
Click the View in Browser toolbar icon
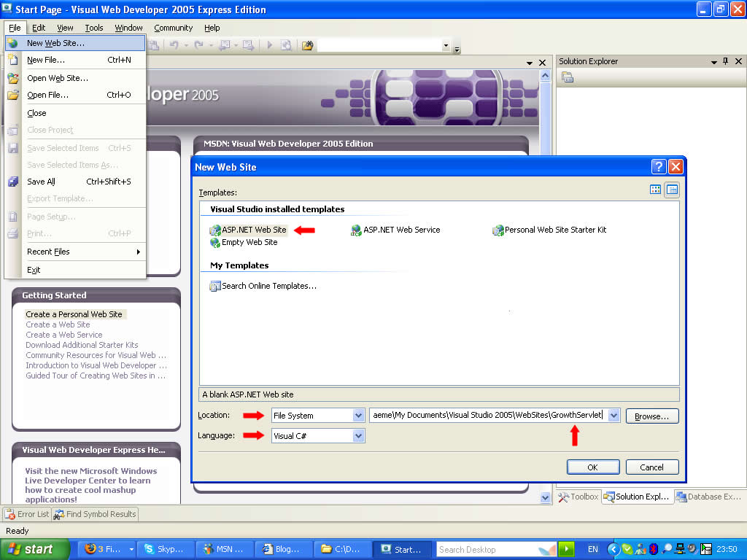pyautogui.click(x=286, y=45)
